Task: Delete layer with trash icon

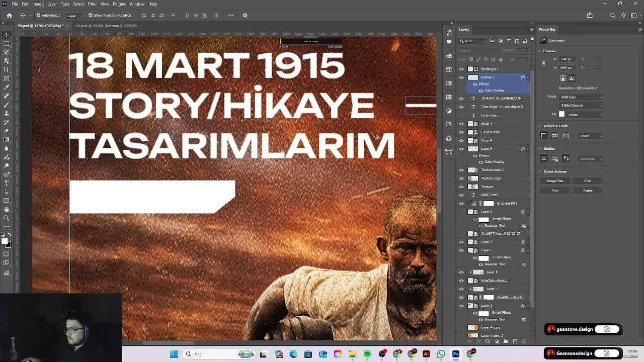Action: coord(523,341)
